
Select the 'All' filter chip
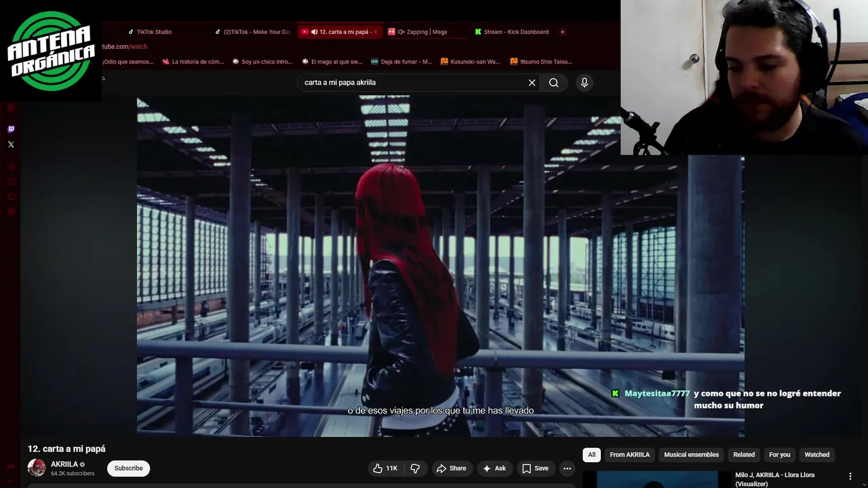point(592,455)
